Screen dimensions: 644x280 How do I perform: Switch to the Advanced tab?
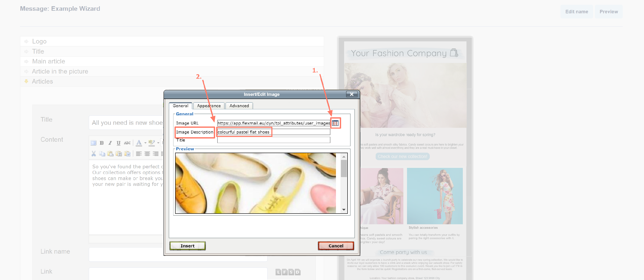(239, 106)
